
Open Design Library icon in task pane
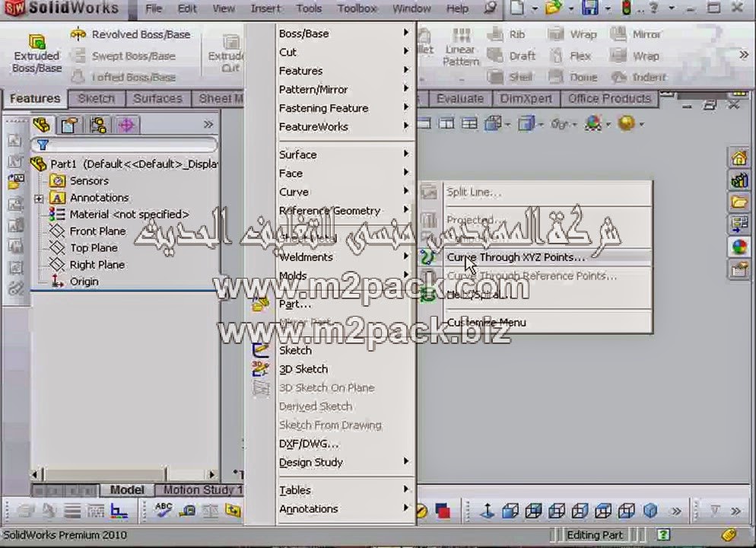point(739,180)
